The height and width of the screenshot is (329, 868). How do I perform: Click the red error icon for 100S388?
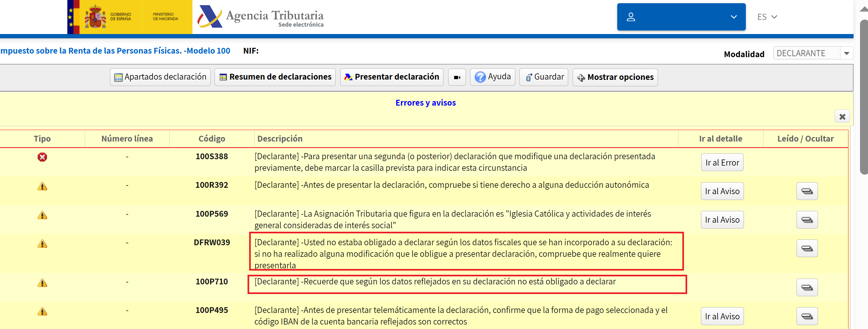pos(42,157)
